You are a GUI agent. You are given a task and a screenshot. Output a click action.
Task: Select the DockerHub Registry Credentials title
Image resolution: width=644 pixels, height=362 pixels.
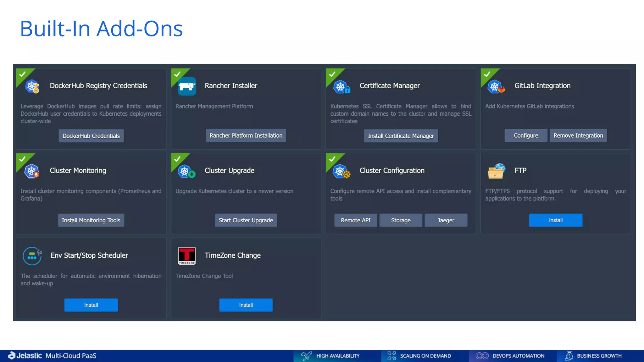point(98,86)
